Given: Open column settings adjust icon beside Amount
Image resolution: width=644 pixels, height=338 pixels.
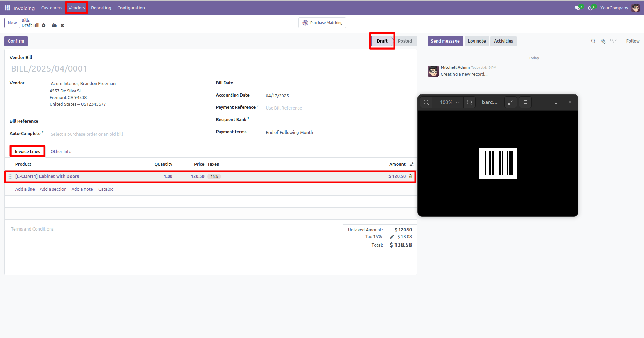Looking at the screenshot, I should 412,164.
